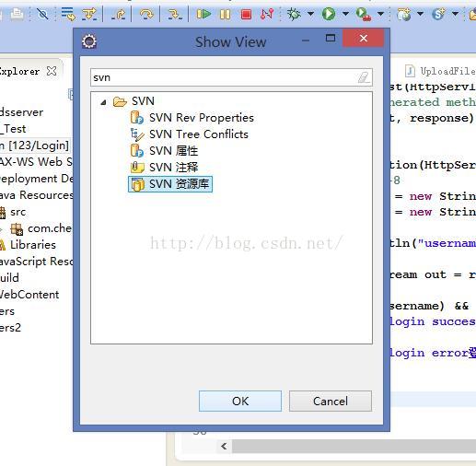Click editor horizontal scrollbar left arrow
This screenshot has height=466, width=476.
tap(224, 446)
